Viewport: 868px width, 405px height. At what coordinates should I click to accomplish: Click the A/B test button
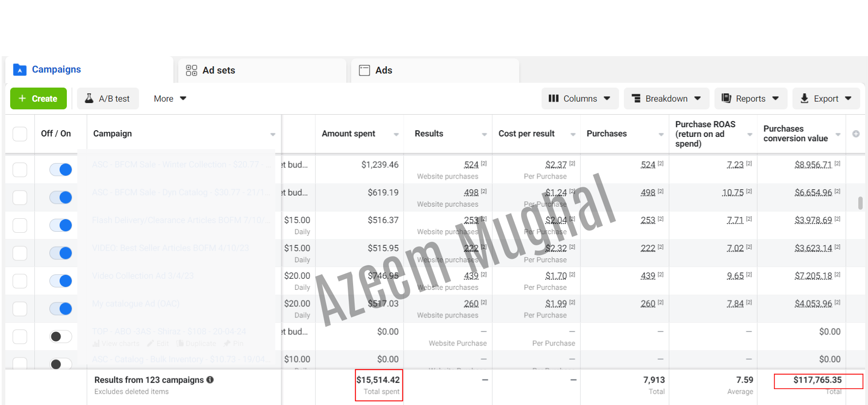coord(108,99)
